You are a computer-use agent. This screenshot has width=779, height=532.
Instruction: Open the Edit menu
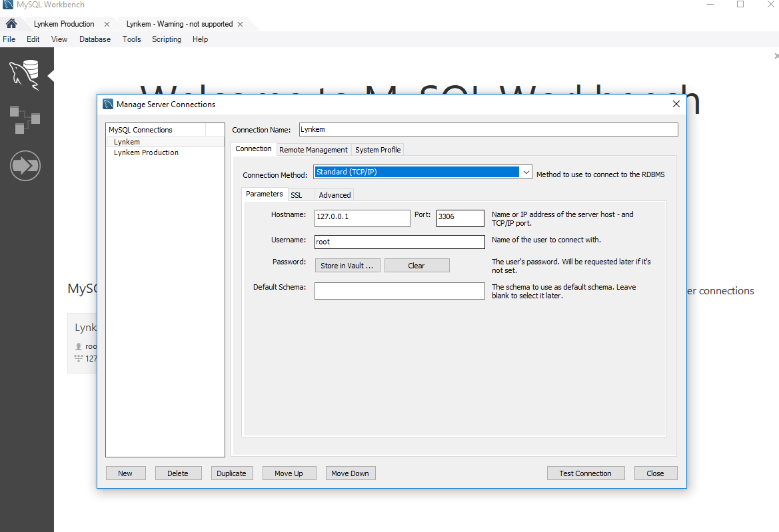point(33,39)
